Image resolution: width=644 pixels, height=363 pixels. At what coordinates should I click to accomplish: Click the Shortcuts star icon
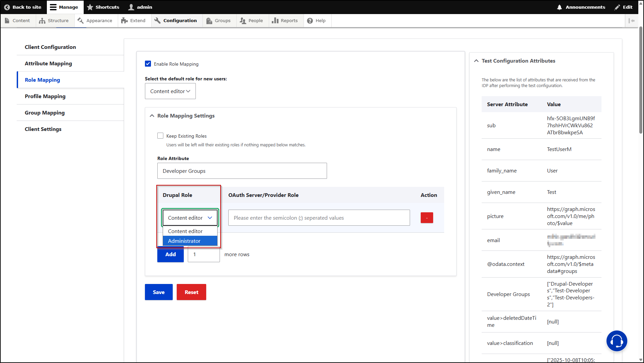click(90, 7)
